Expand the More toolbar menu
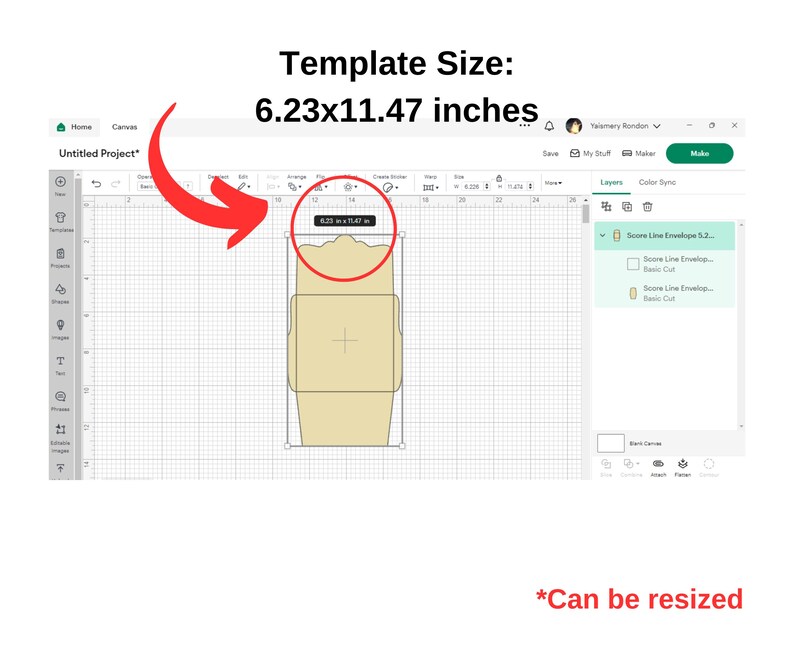794x666 pixels. click(553, 183)
